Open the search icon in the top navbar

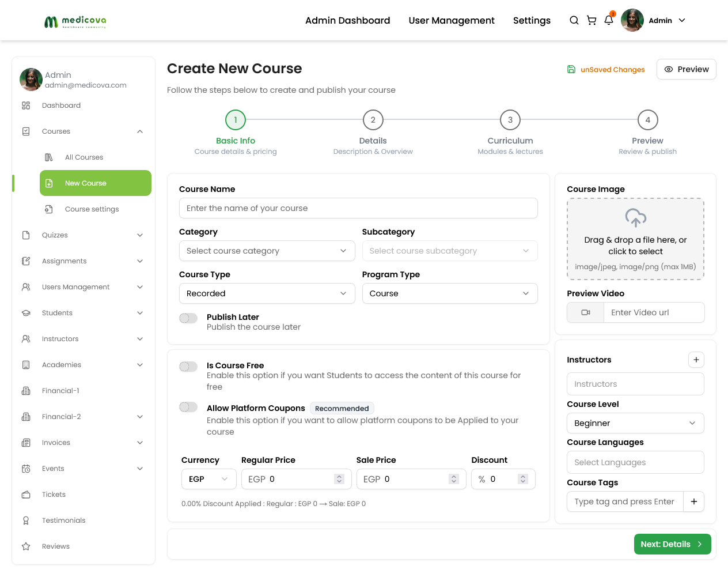574,20
